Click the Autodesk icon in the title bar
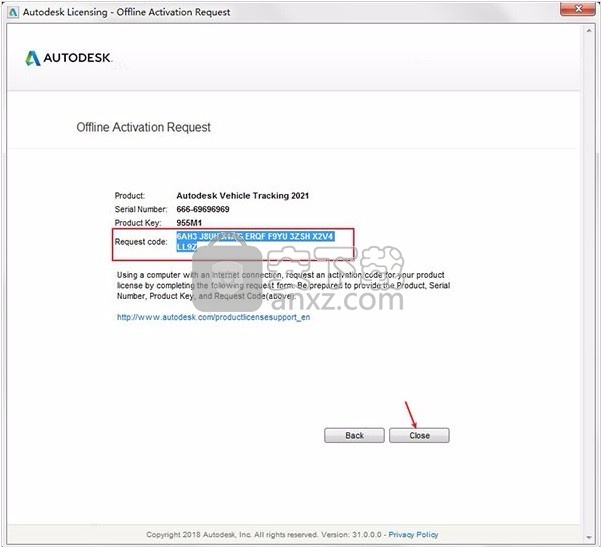 point(13,12)
